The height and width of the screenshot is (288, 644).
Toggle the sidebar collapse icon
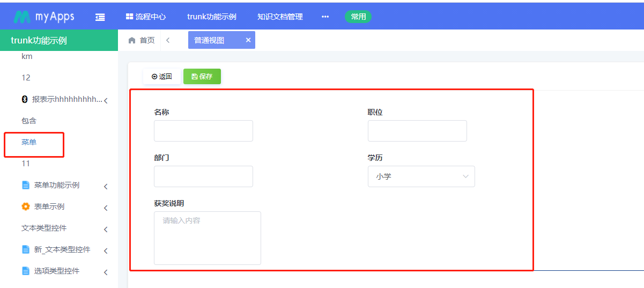(100, 17)
